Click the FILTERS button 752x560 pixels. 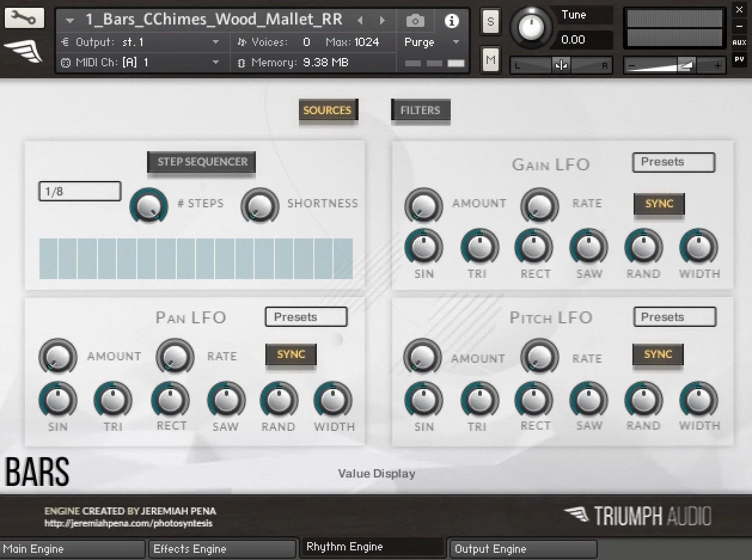tap(420, 111)
